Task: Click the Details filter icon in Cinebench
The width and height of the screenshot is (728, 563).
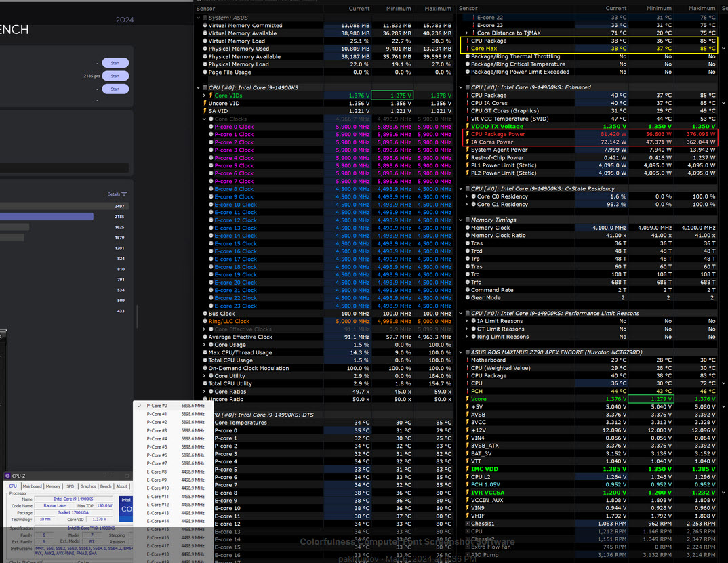Action: pos(124,194)
